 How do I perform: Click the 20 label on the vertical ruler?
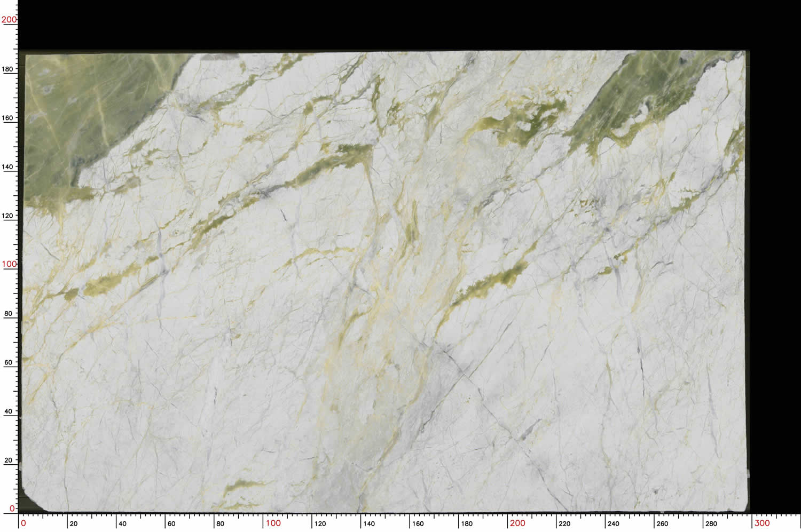(8, 460)
